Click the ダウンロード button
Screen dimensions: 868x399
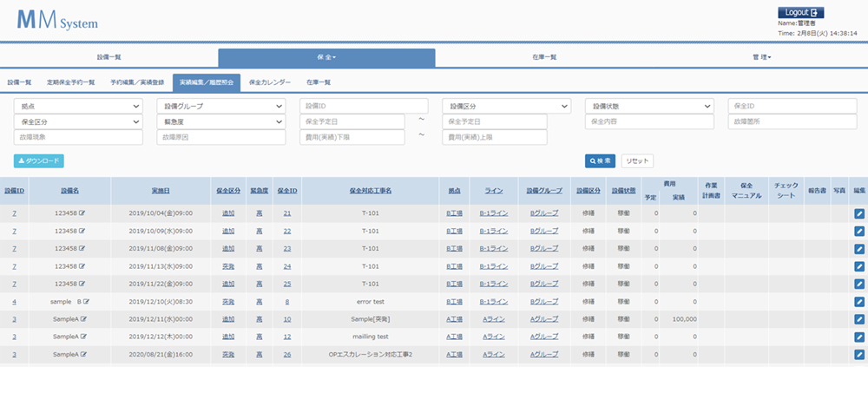39,161
